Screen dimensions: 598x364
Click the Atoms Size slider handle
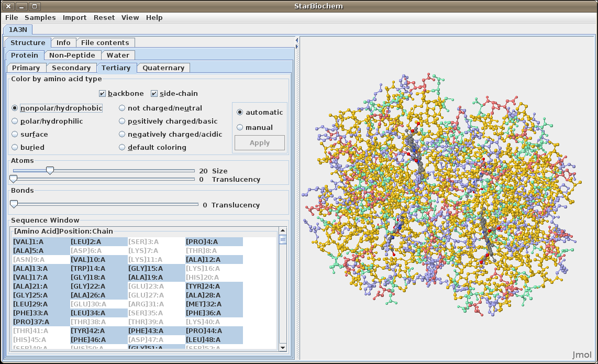pyautogui.click(x=50, y=171)
